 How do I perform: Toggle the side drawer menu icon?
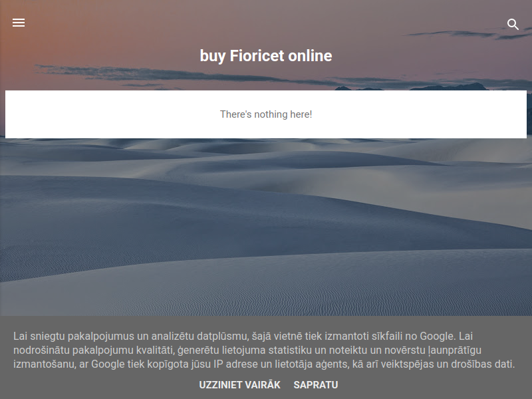(19, 23)
